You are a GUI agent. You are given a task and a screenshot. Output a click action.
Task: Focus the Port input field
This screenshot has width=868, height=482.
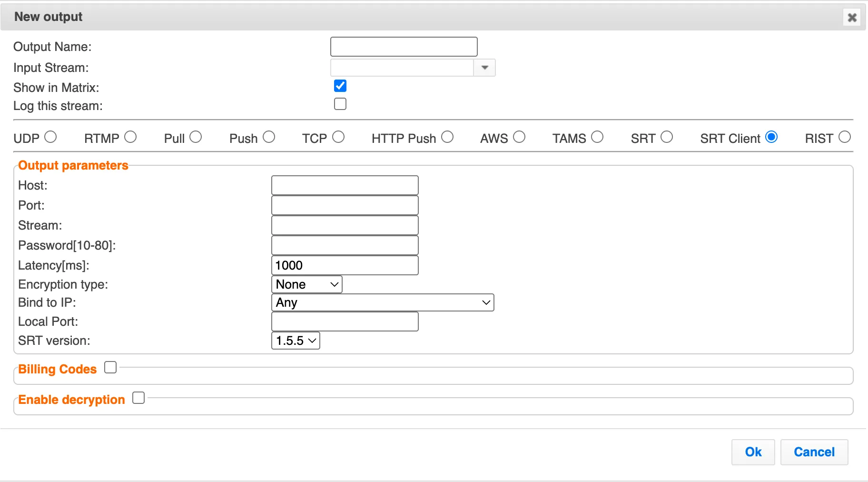[x=345, y=205]
